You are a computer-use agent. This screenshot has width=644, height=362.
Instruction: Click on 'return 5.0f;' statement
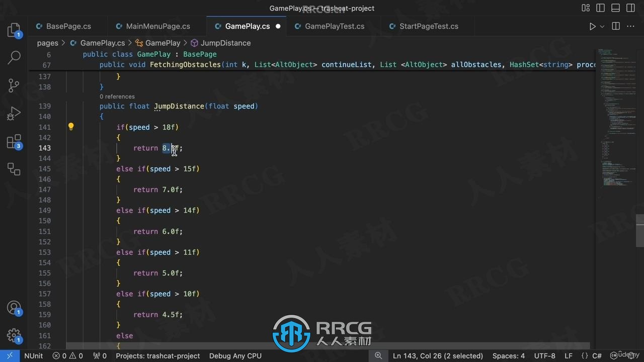pos(158,273)
